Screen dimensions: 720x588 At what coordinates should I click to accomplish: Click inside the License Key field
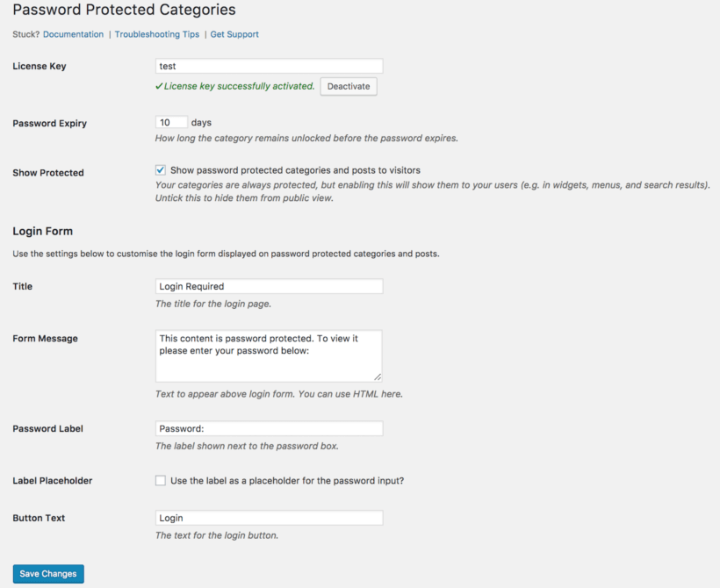269,65
